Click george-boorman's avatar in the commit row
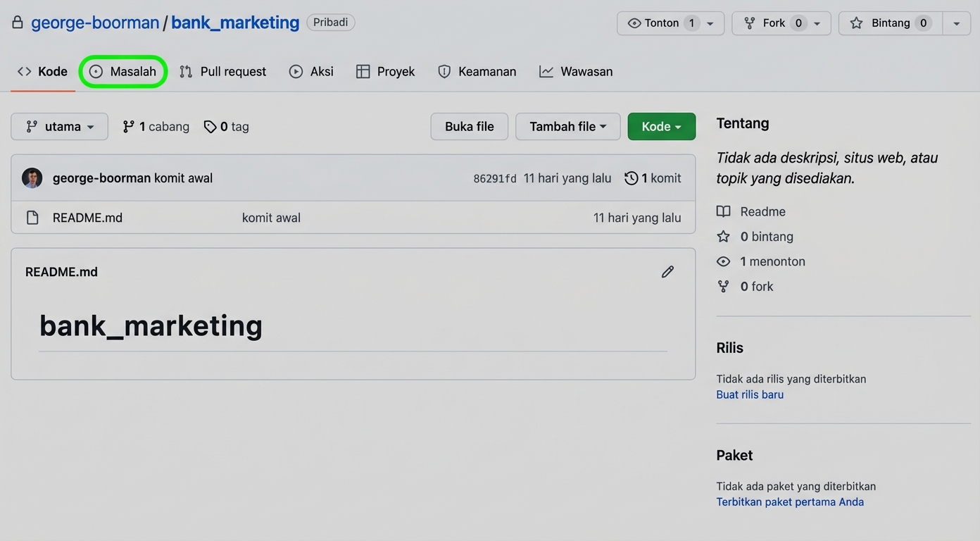The image size is (980, 541). (x=32, y=178)
